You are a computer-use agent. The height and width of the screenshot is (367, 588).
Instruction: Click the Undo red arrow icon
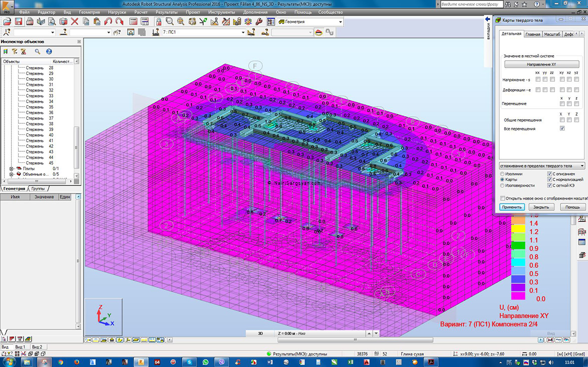(108, 22)
